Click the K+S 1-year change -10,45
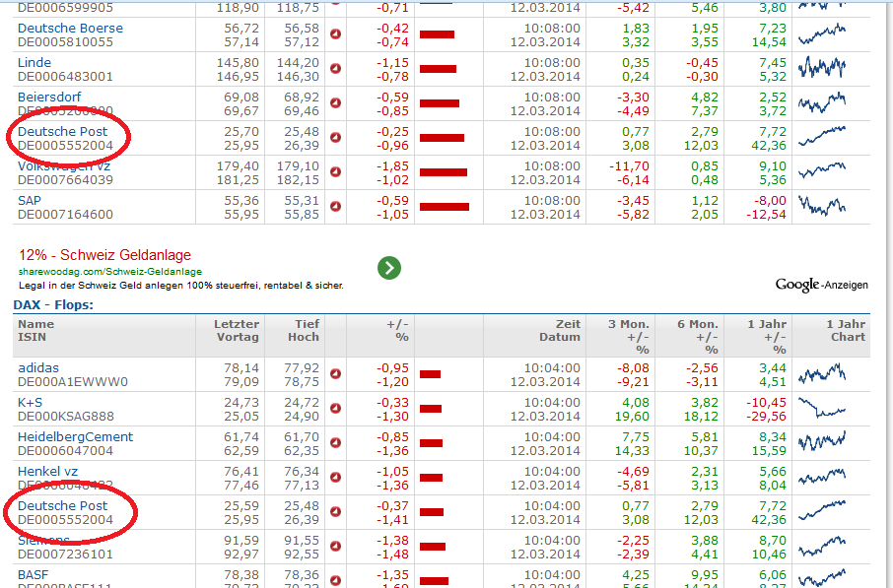This screenshot has height=588, width=893. [766, 403]
